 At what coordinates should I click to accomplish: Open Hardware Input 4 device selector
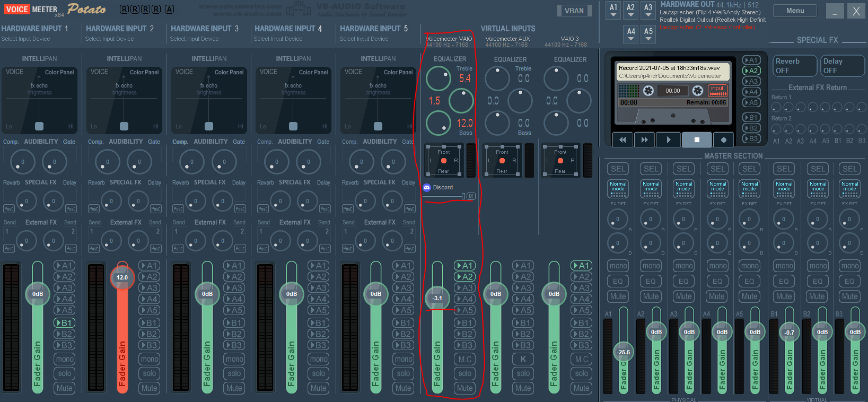click(278, 39)
